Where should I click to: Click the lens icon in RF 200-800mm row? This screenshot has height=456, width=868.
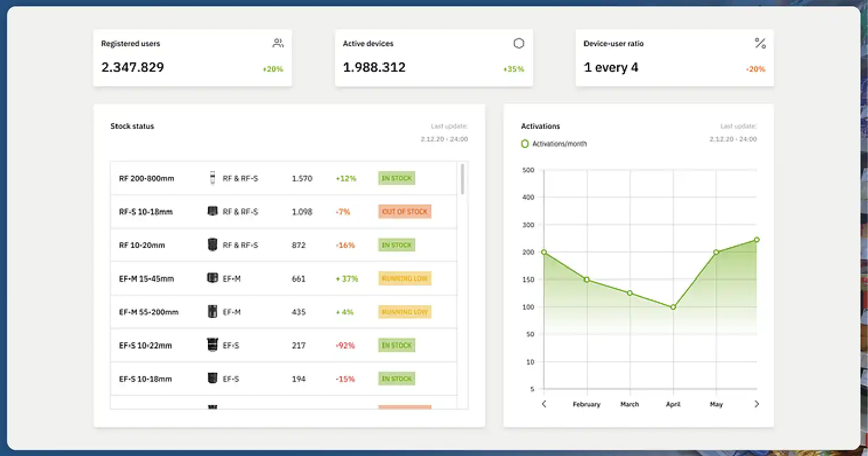(x=213, y=179)
